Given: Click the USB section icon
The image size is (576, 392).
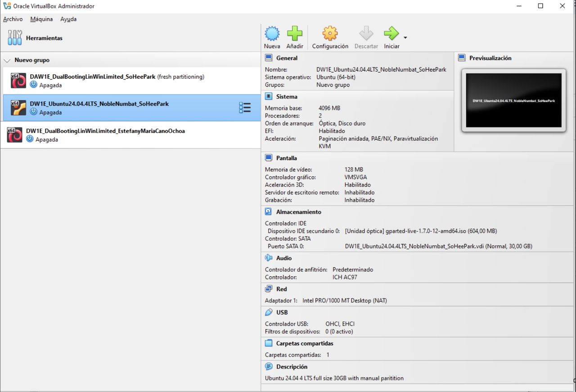Looking at the screenshot, I should pyautogui.click(x=268, y=312).
